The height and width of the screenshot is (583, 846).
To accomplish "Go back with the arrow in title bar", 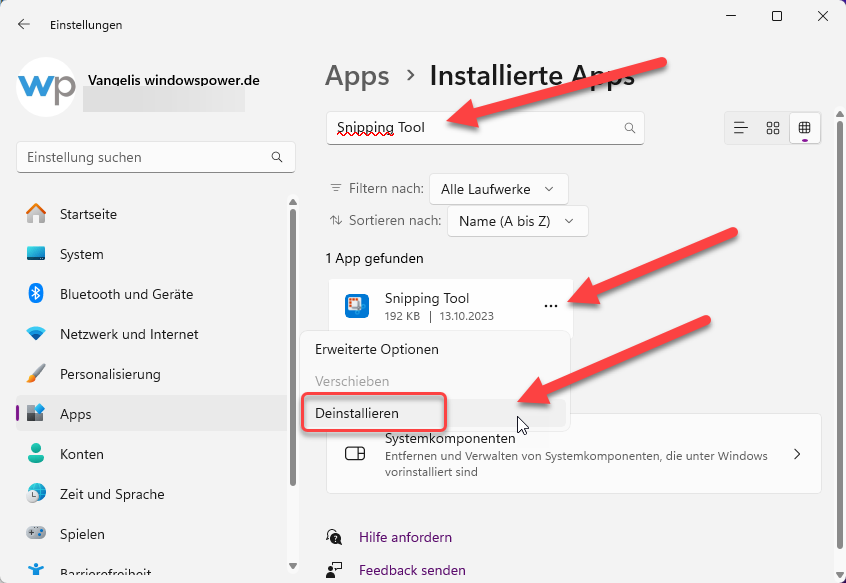I will tap(24, 24).
